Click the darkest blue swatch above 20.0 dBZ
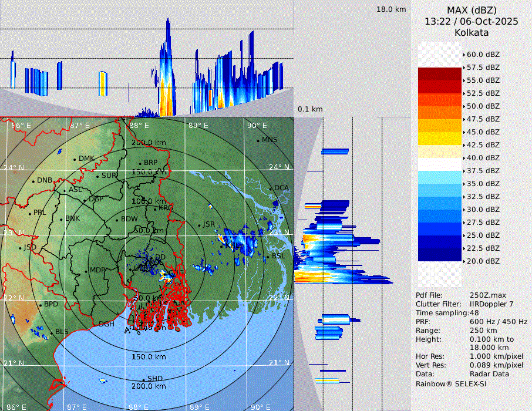The height and width of the screenshot is (411, 532). (439, 255)
